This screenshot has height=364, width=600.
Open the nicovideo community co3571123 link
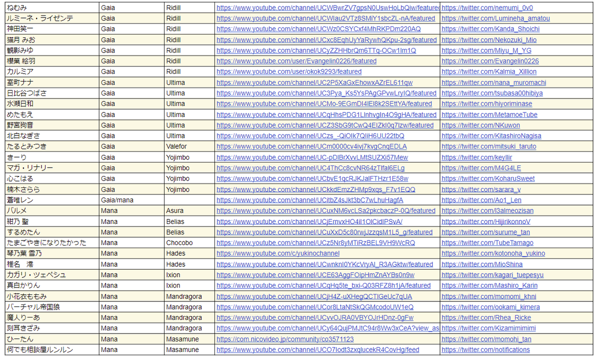tap(285, 339)
